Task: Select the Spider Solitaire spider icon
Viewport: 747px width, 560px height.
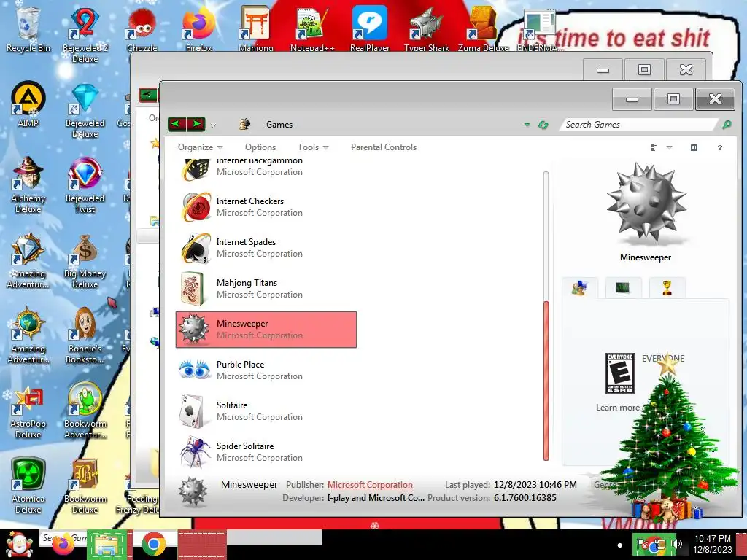Action: pyautogui.click(x=196, y=451)
